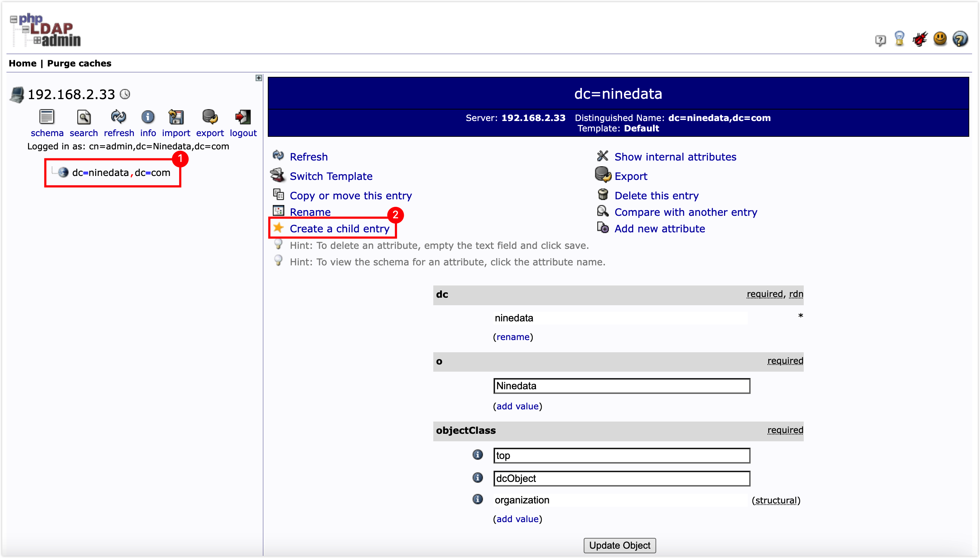Click the trash icon for Delete this entry

603,195
